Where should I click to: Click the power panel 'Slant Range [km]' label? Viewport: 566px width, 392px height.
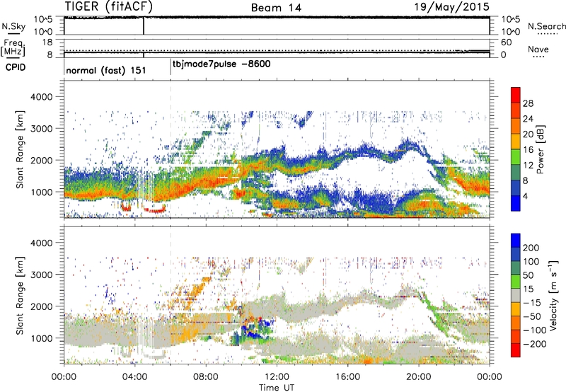click(20, 149)
